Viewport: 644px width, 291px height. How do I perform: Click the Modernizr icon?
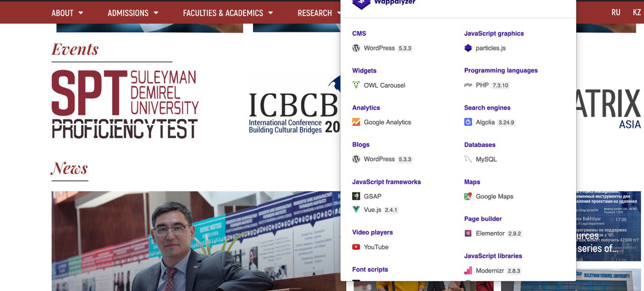(468, 270)
